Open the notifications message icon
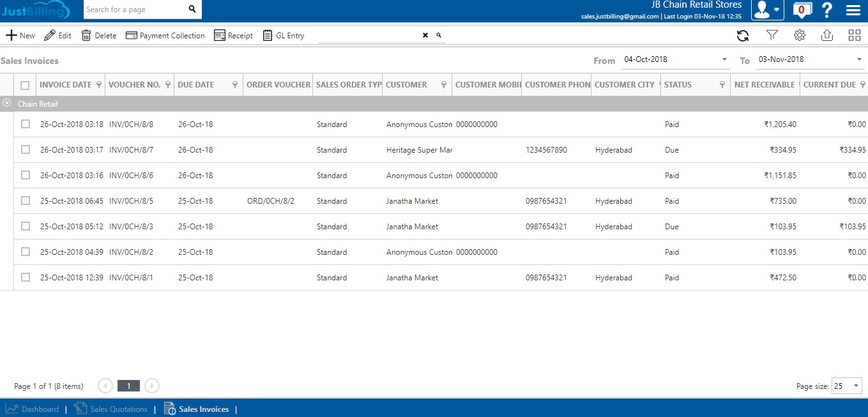This screenshot has height=417, width=868. (x=802, y=10)
